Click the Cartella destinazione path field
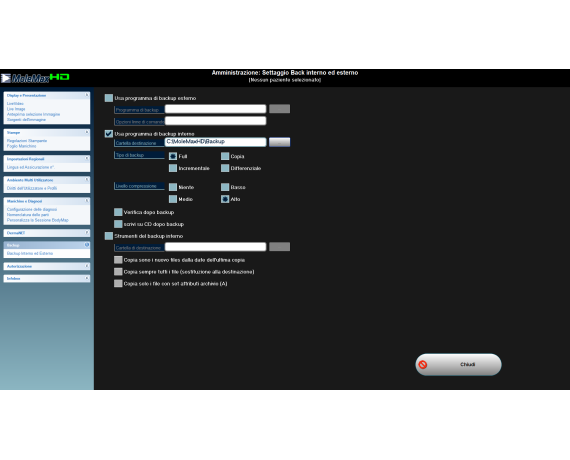Image resolution: width=570 pixels, height=460 pixels. 215,142
